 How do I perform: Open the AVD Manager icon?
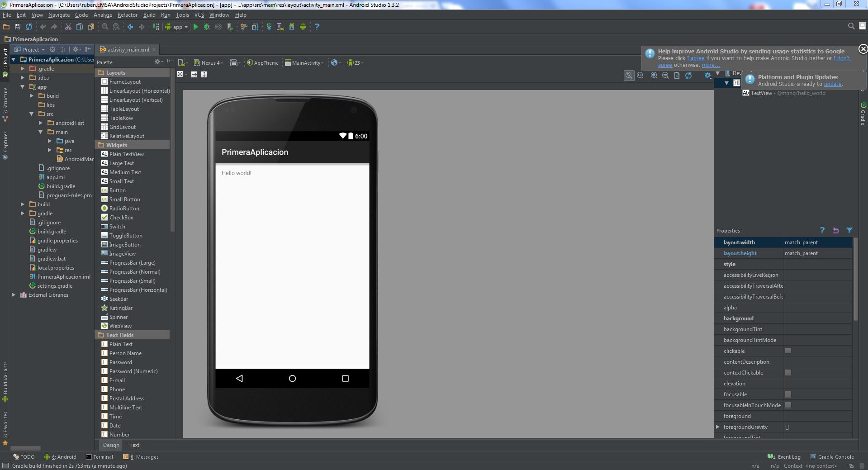coord(280,27)
